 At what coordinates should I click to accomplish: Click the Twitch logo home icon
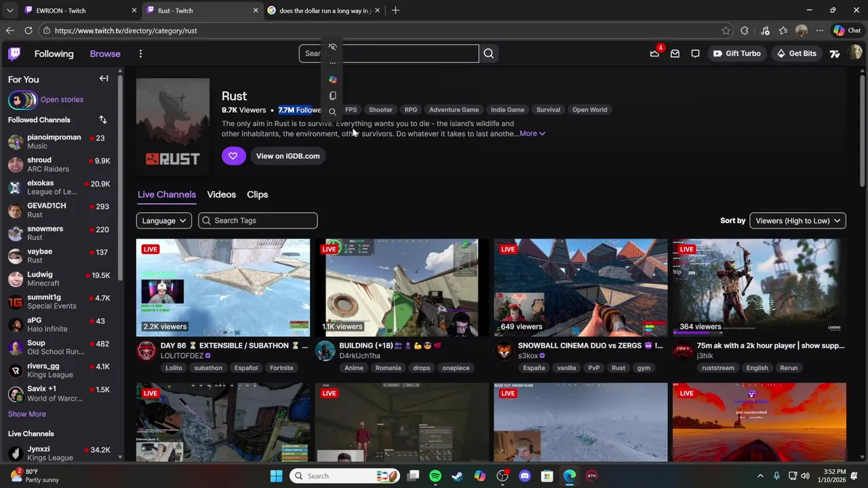pyautogui.click(x=14, y=54)
